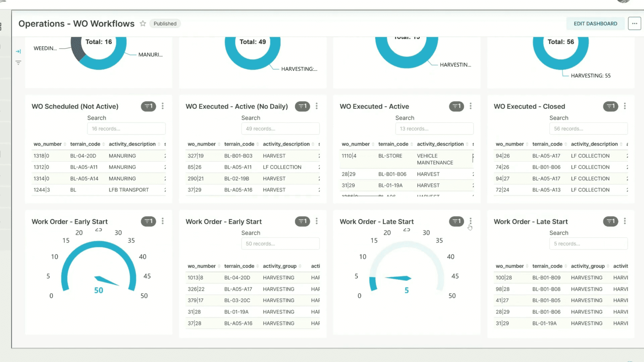This screenshot has height=362, width=644.
Task: Sort WO Scheduled table by wo_number
Action: (x=48, y=144)
